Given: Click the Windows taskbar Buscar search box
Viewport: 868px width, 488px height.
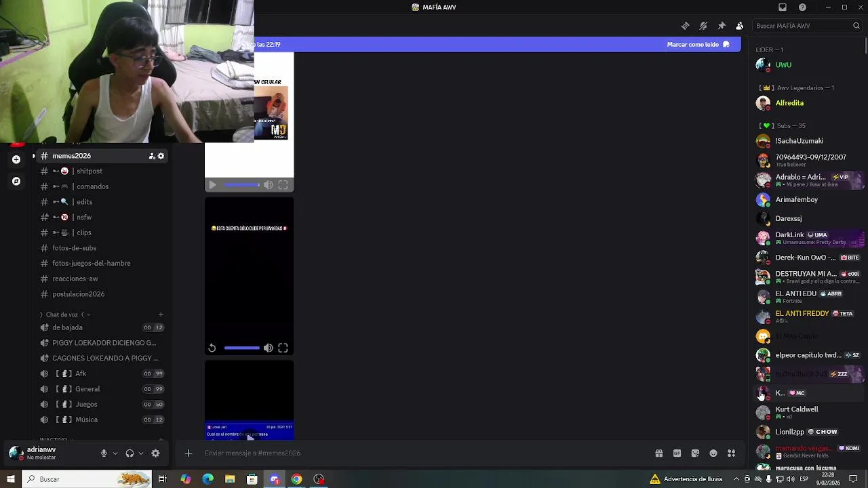Looking at the screenshot, I should point(87,479).
